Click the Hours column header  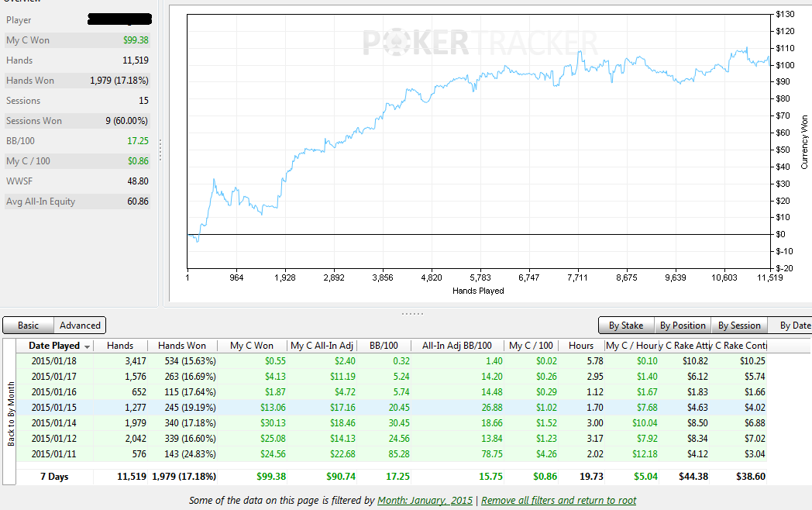[x=581, y=346]
